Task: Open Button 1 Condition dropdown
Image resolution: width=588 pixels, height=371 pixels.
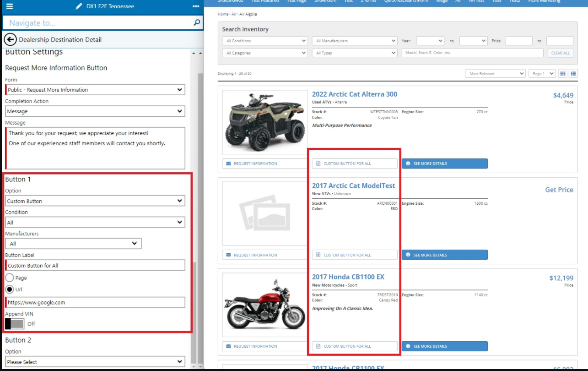Action: click(95, 223)
